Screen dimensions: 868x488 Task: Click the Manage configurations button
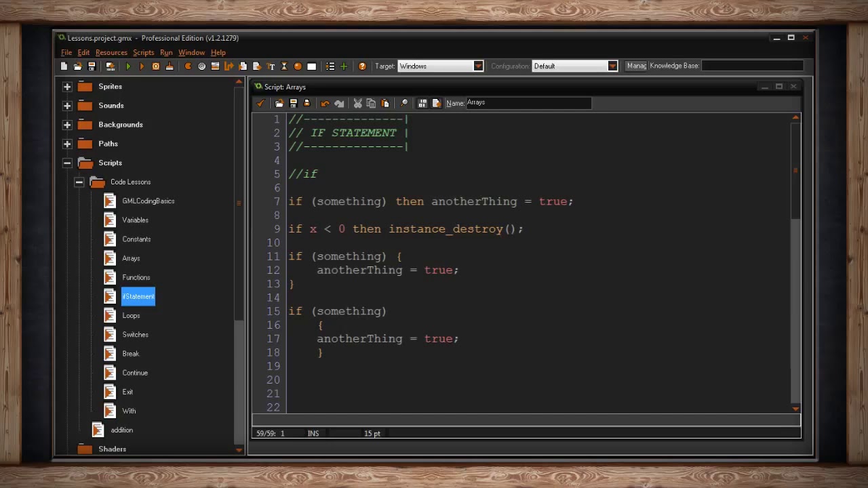pyautogui.click(x=636, y=66)
